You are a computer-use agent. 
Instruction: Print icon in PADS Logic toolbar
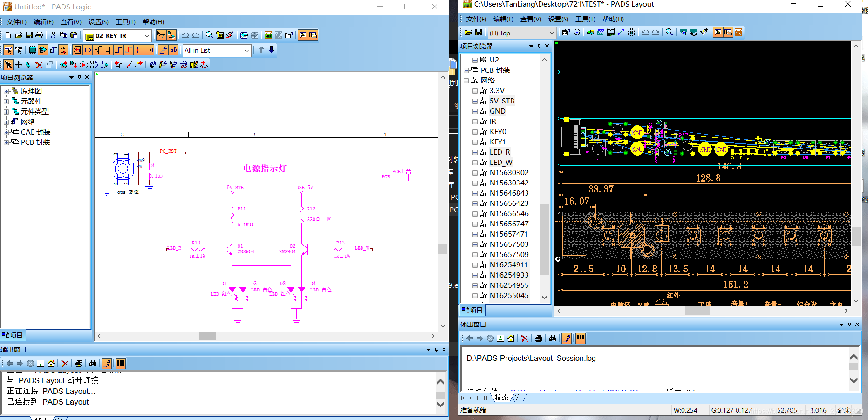[x=39, y=35]
